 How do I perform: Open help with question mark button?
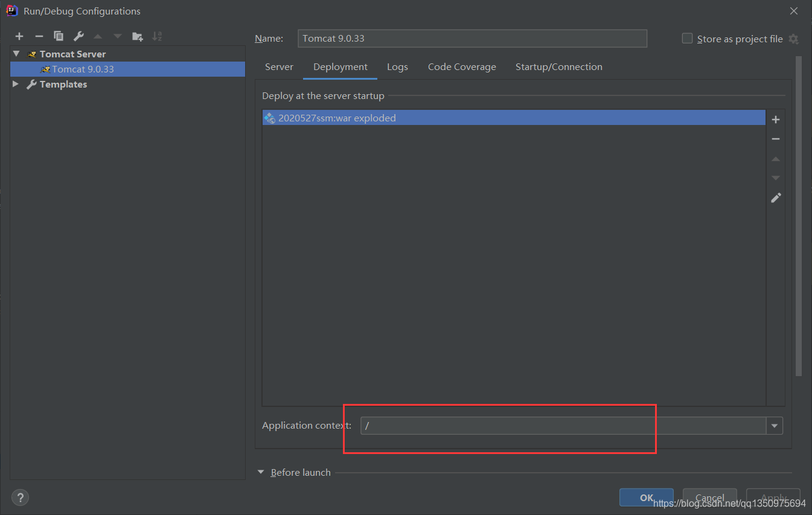tap(21, 497)
